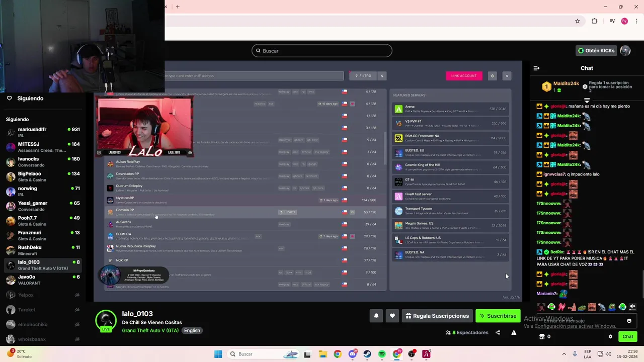The image size is (644, 362).
Task: Select BUSTED: EU featured server
Action: (x=450, y=152)
